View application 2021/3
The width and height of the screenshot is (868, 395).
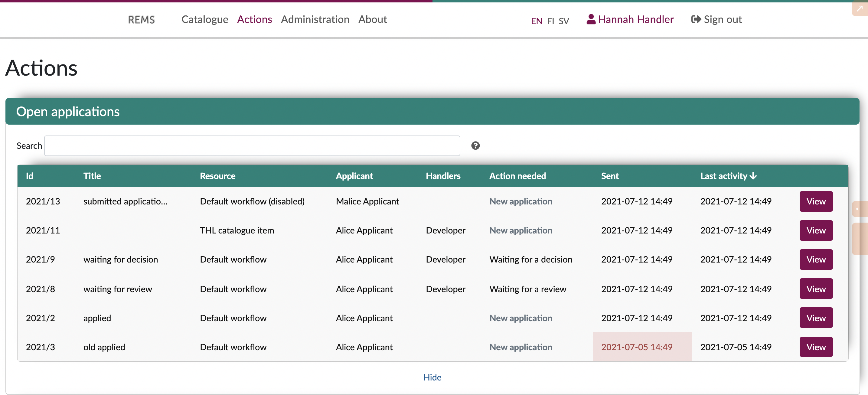pos(816,347)
